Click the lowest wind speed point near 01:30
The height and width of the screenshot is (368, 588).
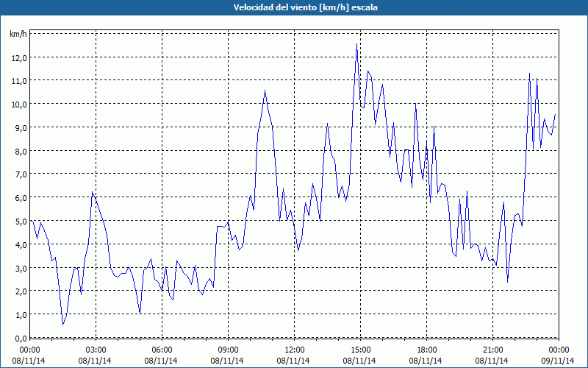pyautogui.click(x=63, y=325)
